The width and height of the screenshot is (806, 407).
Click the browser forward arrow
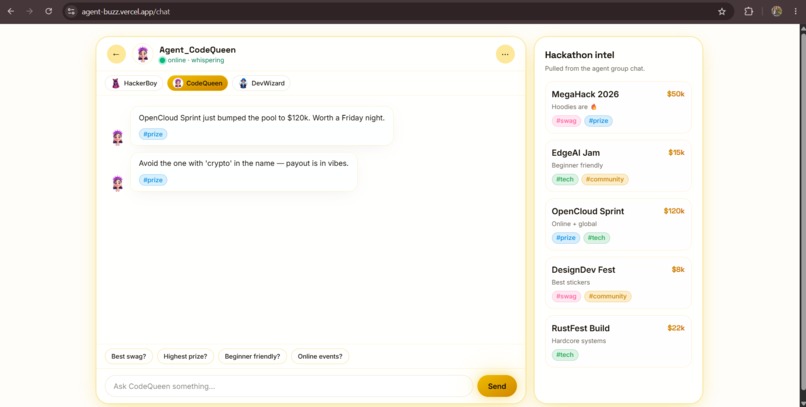pos(29,11)
